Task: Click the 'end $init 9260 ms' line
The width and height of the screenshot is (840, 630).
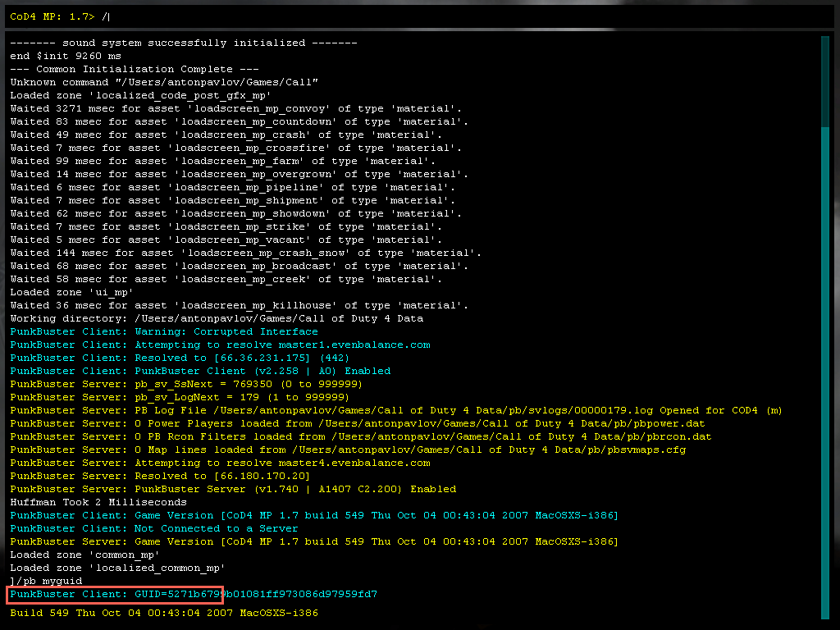Action: click(66, 56)
